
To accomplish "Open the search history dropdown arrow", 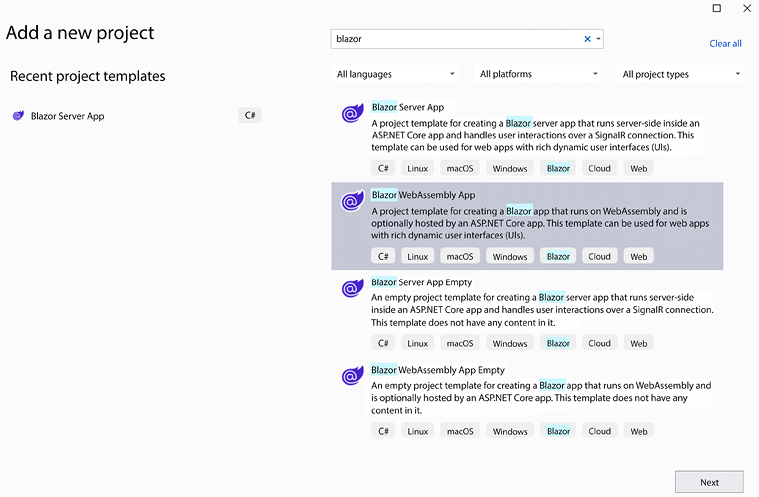I will pos(598,39).
